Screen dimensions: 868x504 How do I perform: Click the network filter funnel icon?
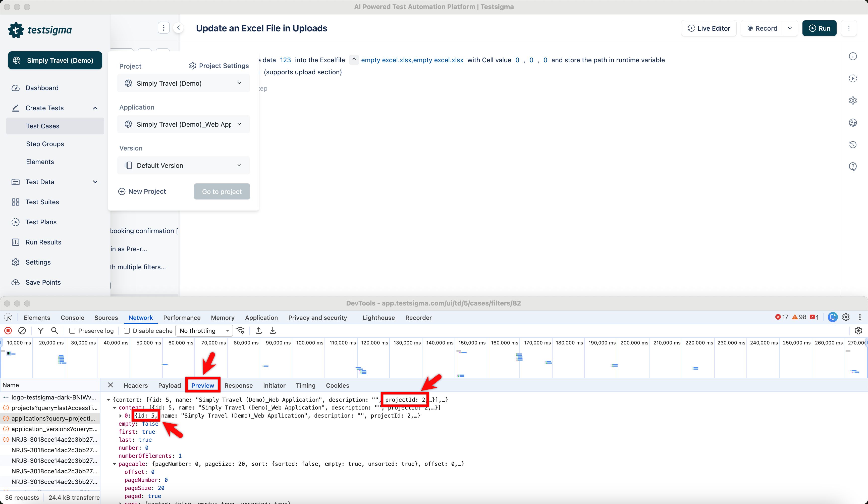tap(41, 330)
